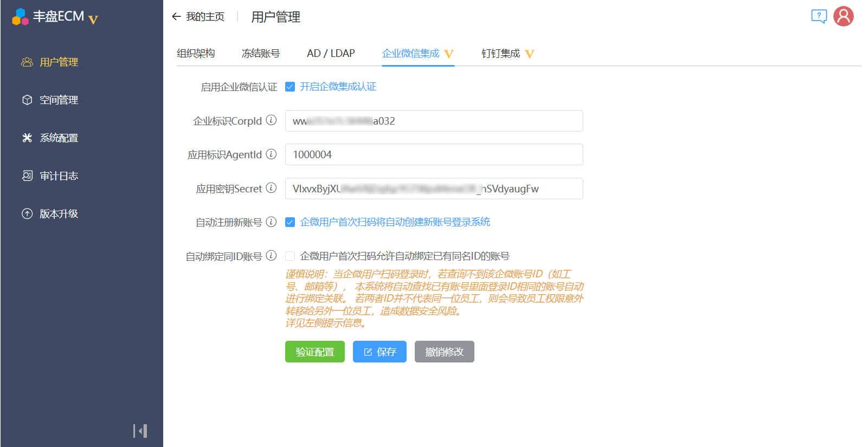The image size is (868, 447).
Task: Switch to the 组织架构 tab
Action: tap(196, 53)
